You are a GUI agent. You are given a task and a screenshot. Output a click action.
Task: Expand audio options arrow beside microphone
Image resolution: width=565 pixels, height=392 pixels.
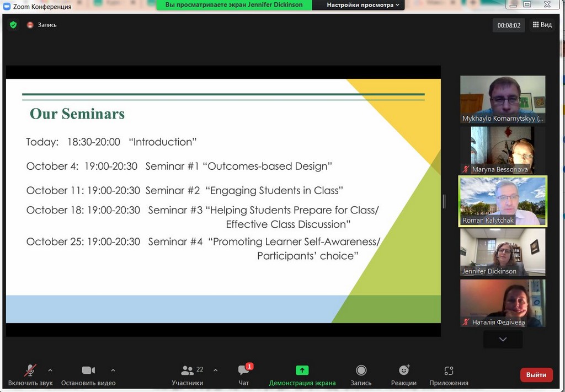[x=50, y=370]
